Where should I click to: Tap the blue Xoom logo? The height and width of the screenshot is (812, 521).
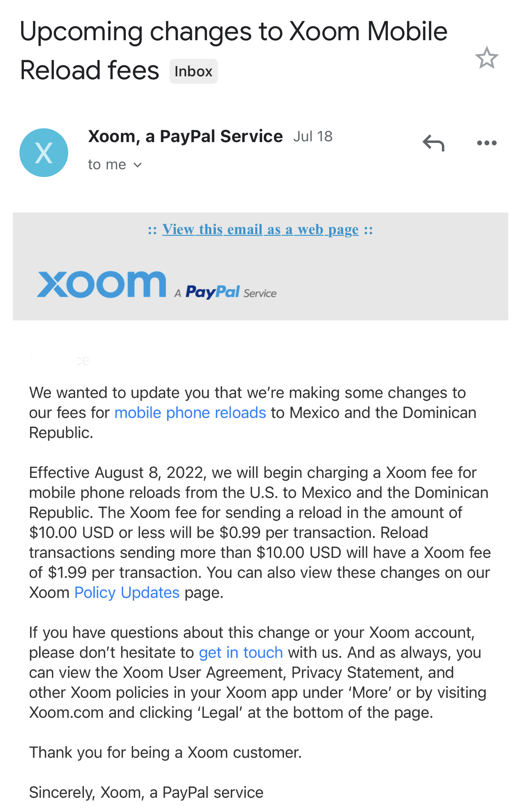coord(101,284)
